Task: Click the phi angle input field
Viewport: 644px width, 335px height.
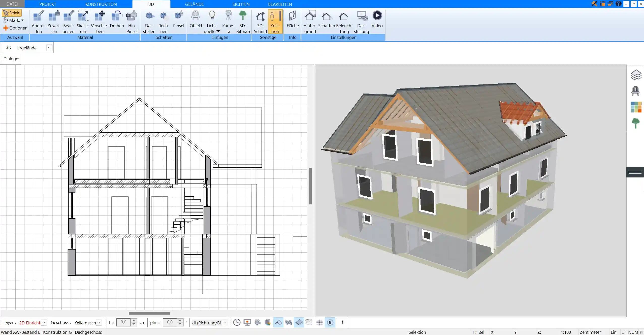Action: pyautogui.click(x=170, y=322)
